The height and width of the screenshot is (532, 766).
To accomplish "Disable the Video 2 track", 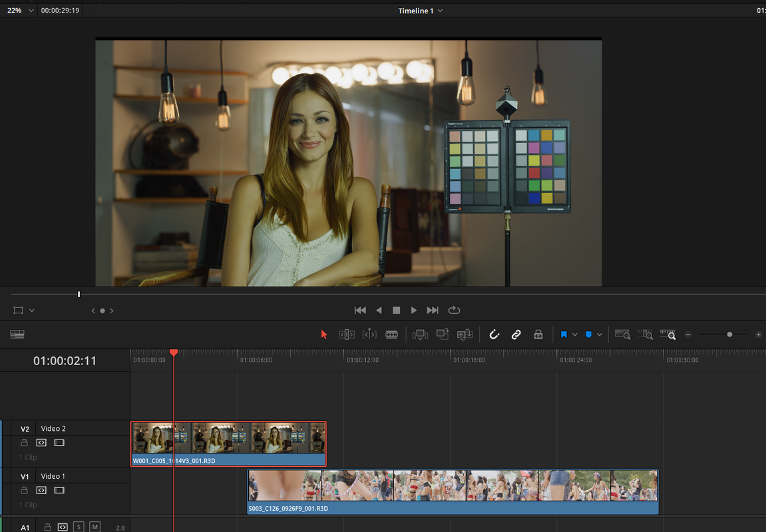I will click(x=59, y=443).
